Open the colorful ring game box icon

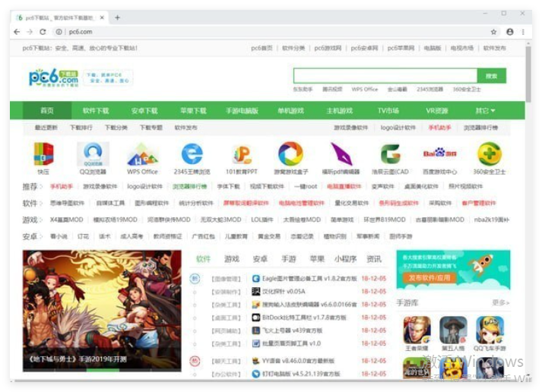(290, 154)
